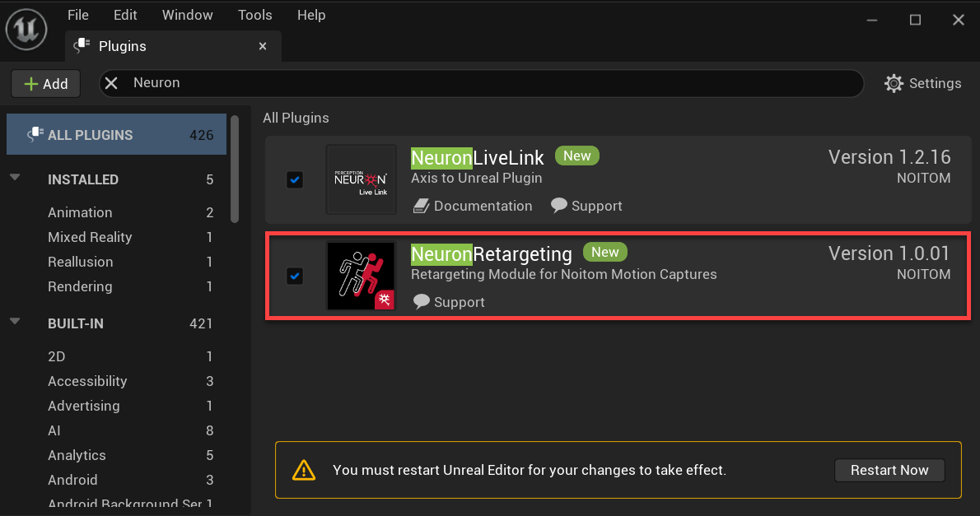Click the Add plugin button
980x516 pixels.
[x=45, y=84]
